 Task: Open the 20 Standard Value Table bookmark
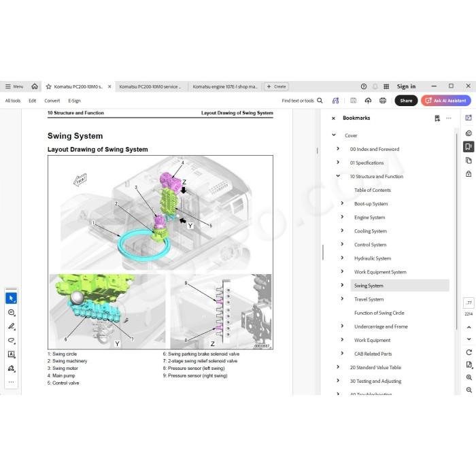click(x=375, y=367)
